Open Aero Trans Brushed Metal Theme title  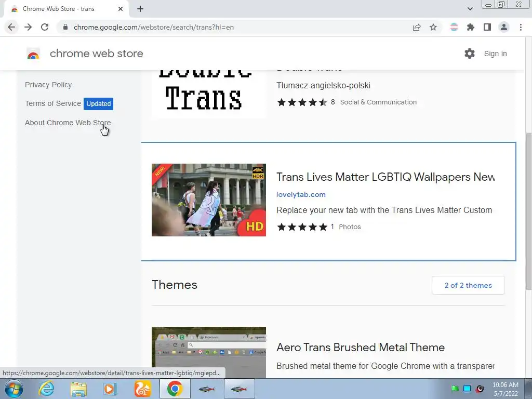click(361, 348)
